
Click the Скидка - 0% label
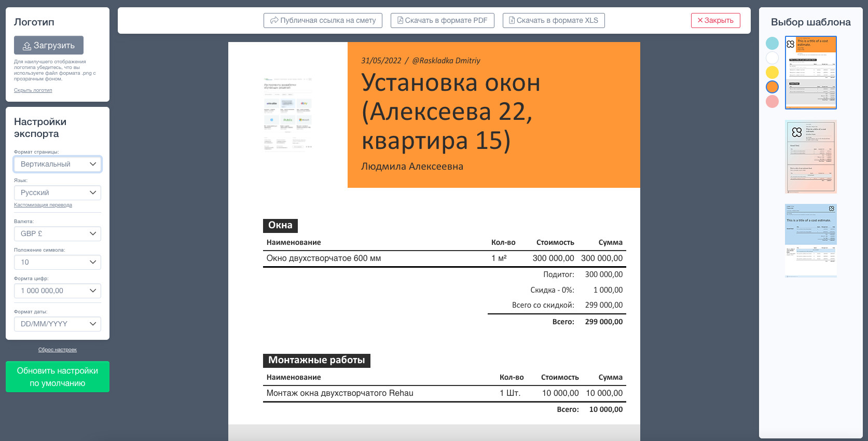click(x=552, y=290)
